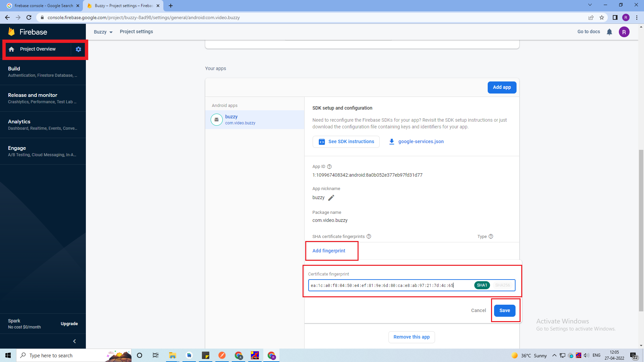The image size is (644, 362).
Task: Download google-services.json file
Action: tap(416, 142)
